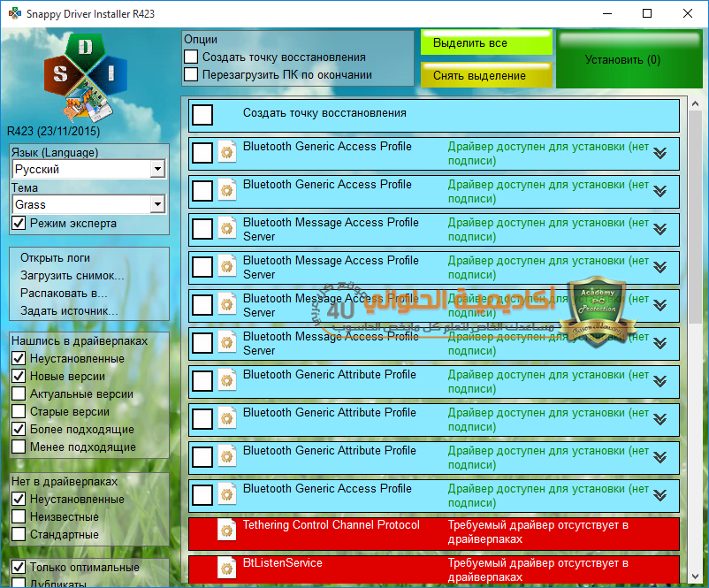Click the driver icon of the first Bluetooth Generic Access Profile row
Screen dimensions: 709x588
(227, 152)
